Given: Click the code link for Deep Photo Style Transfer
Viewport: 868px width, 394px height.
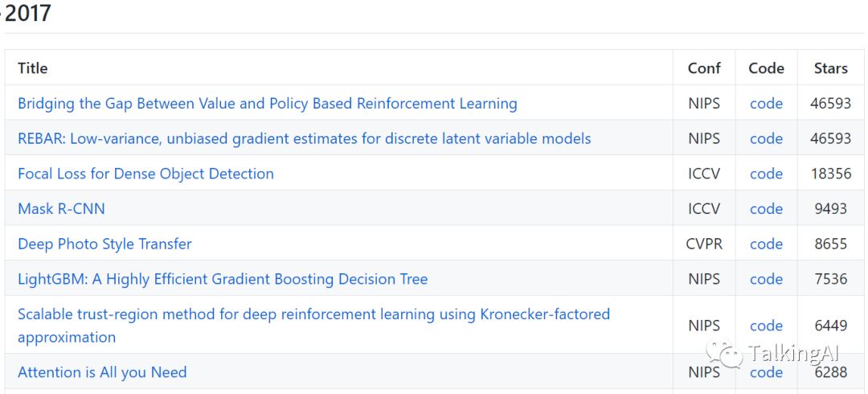Looking at the screenshot, I should pyautogui.click(x=766, y=244).
